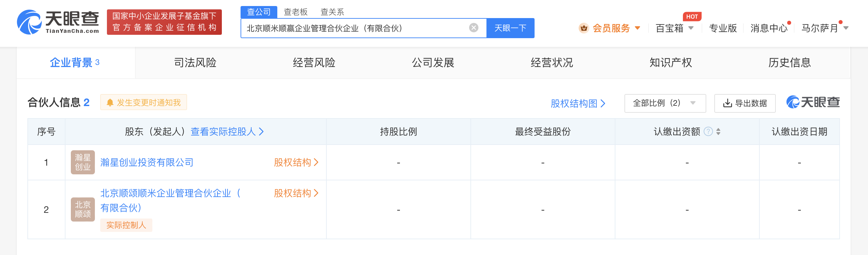Image resolution: width=868 pixels, height=255 pixels.
Task: Open 股权结构 for 北京顺颂顺米企业管理合伙企业
Action: 296,193
